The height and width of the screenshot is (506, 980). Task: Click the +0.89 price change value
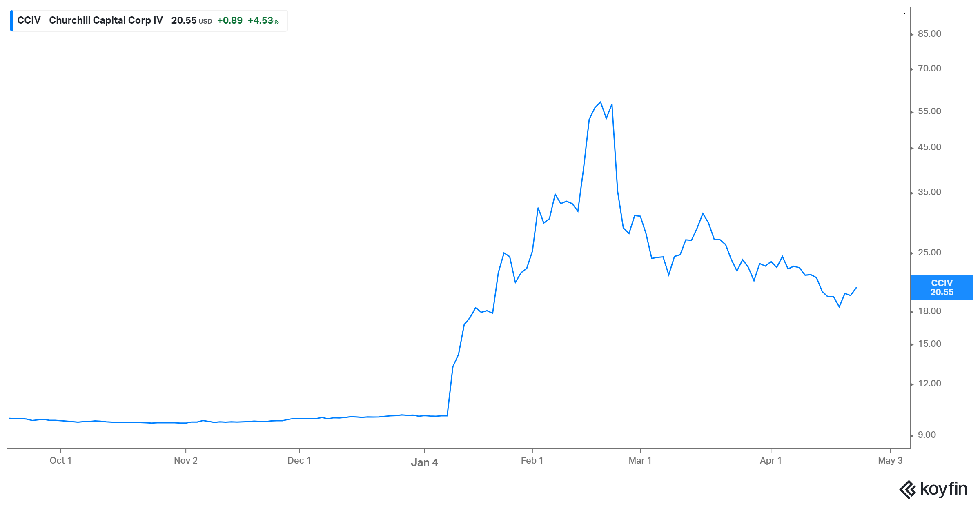point(230,20)
